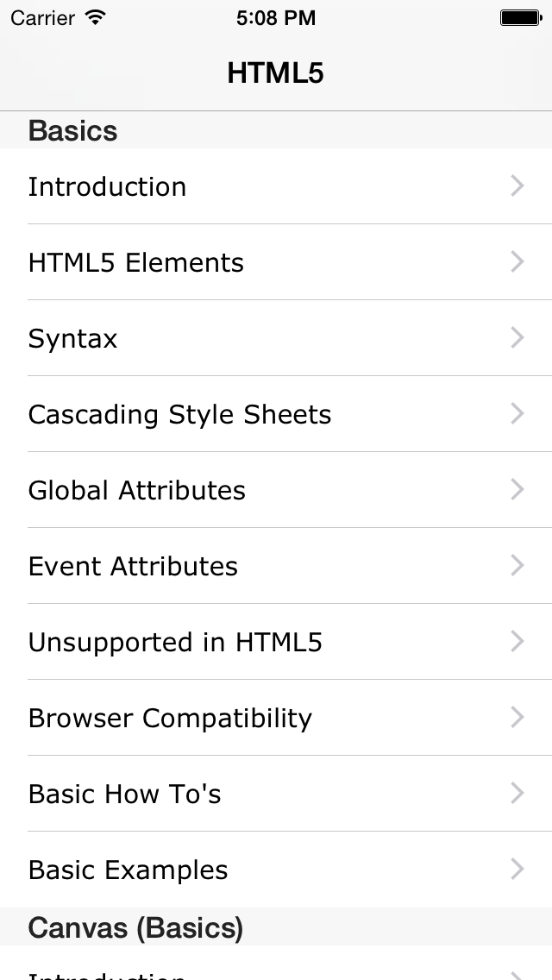View Basic How To's
This screenshot has width=552, height=980.
124,794
